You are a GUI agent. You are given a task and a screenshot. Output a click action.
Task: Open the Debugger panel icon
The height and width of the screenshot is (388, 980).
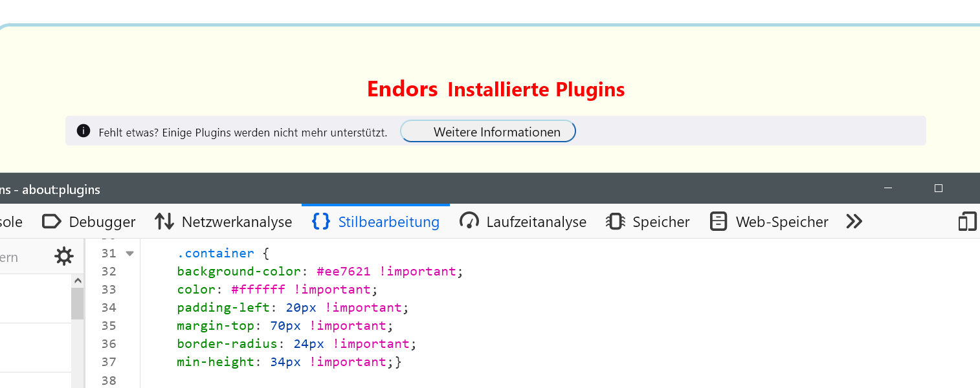click(51, 222)
